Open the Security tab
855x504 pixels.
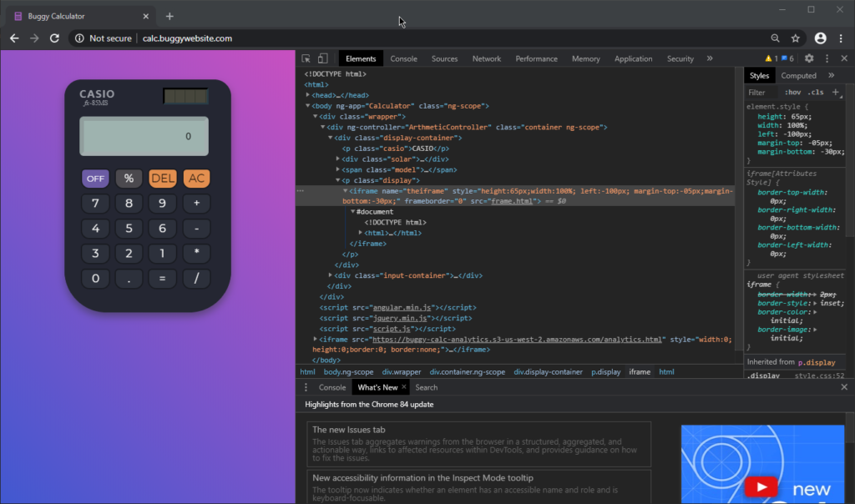click(680, 58)
